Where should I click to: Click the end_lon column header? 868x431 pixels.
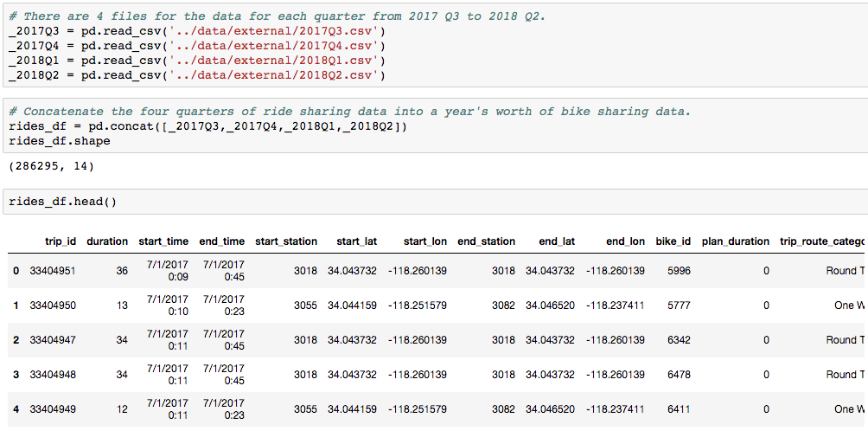coord(626,241)
